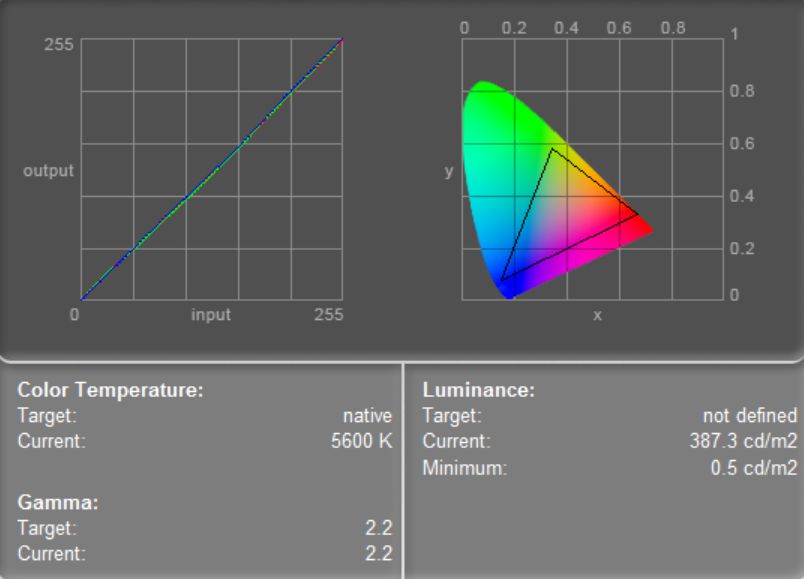Click the not defined luminance target

click(x=750, y=415)
